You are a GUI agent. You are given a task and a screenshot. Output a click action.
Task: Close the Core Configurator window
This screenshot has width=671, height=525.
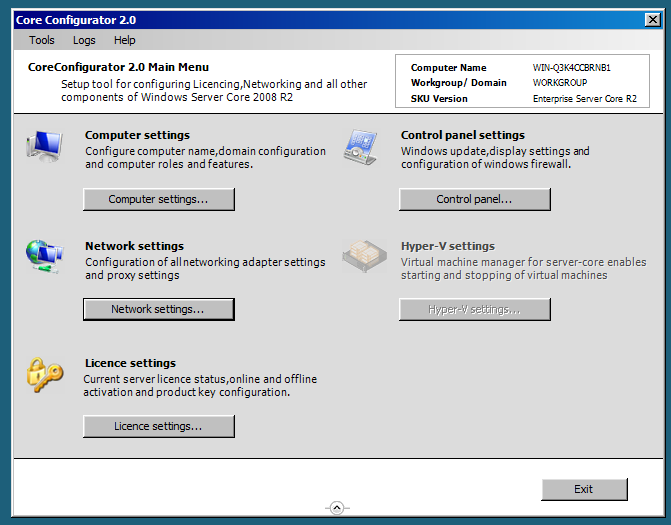653,20
